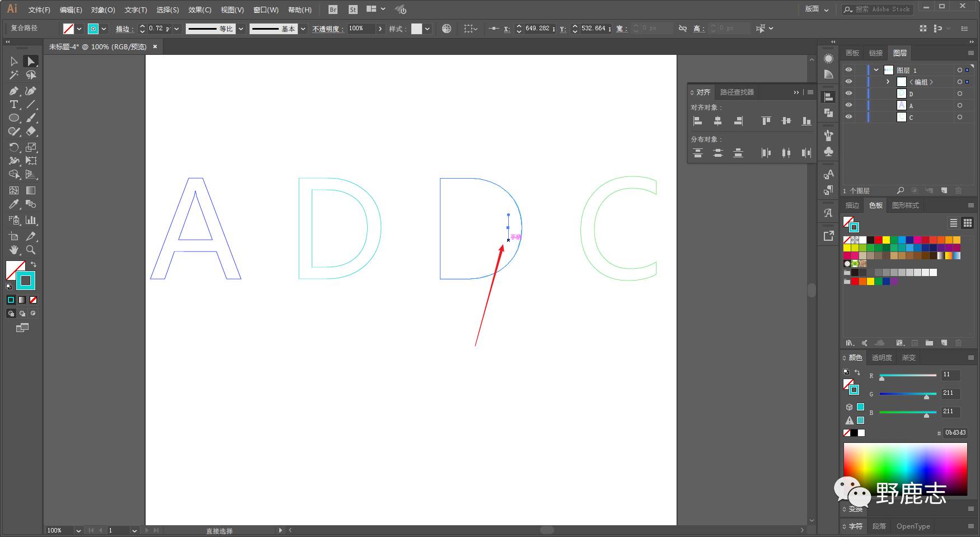Open the 效果(C) menu
The width and height of the screenshot is (980, 537).
pos(200,10)
